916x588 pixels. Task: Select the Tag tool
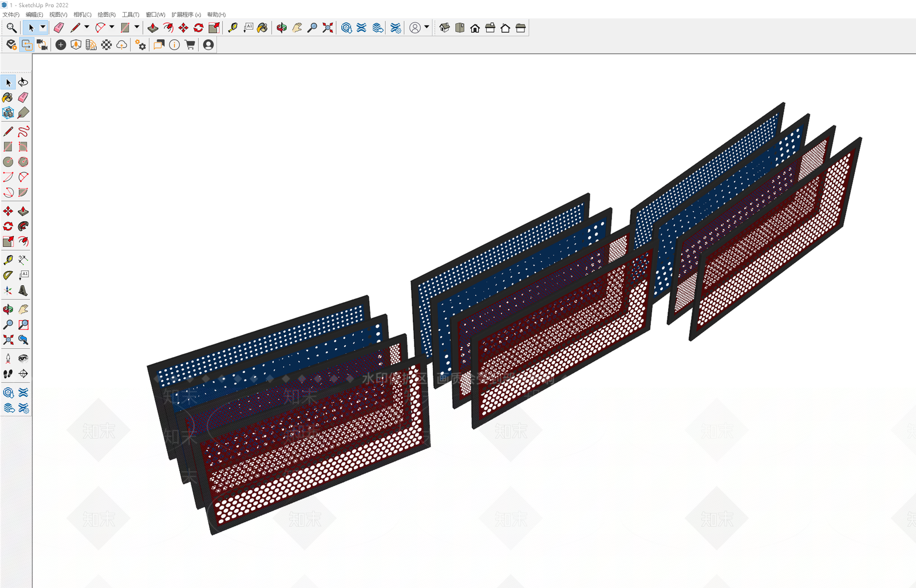coord(23,113)
